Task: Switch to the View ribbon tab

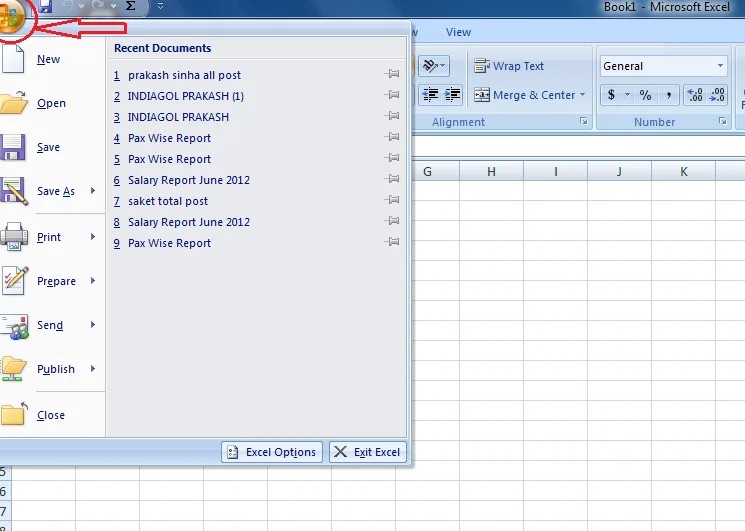Action: coord(458,32)
